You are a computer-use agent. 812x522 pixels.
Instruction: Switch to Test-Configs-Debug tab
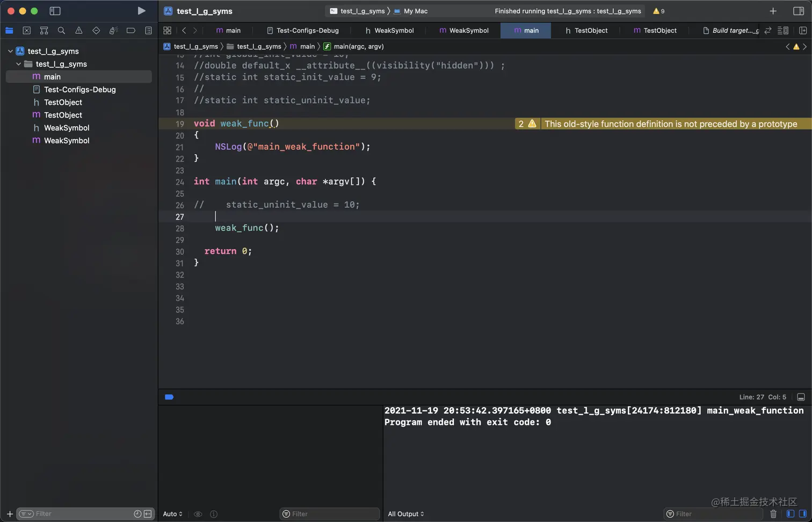[303, 31]
